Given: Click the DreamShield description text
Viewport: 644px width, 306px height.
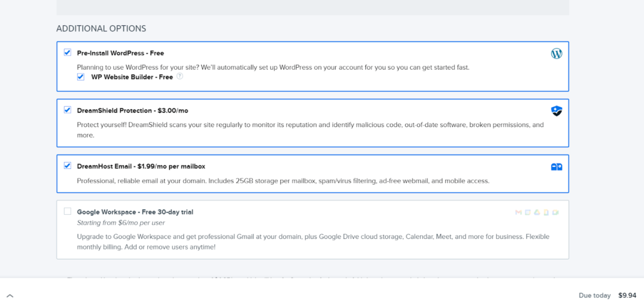Looking at the screenshot, I should [x=310, y=129].
